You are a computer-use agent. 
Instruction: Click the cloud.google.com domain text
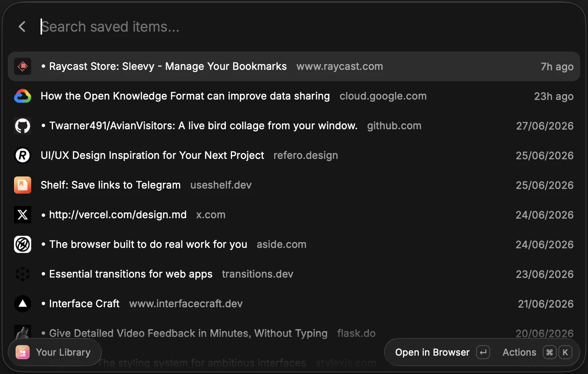383,96
